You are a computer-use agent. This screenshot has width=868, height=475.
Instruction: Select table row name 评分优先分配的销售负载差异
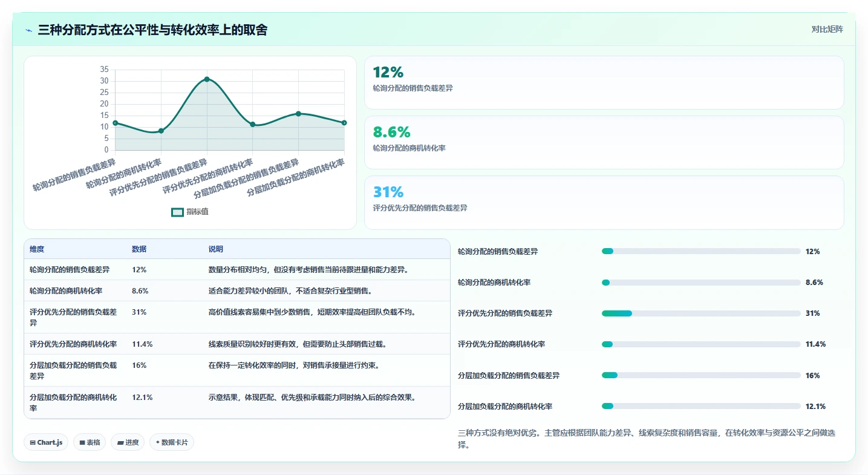[x=73, y=317]
